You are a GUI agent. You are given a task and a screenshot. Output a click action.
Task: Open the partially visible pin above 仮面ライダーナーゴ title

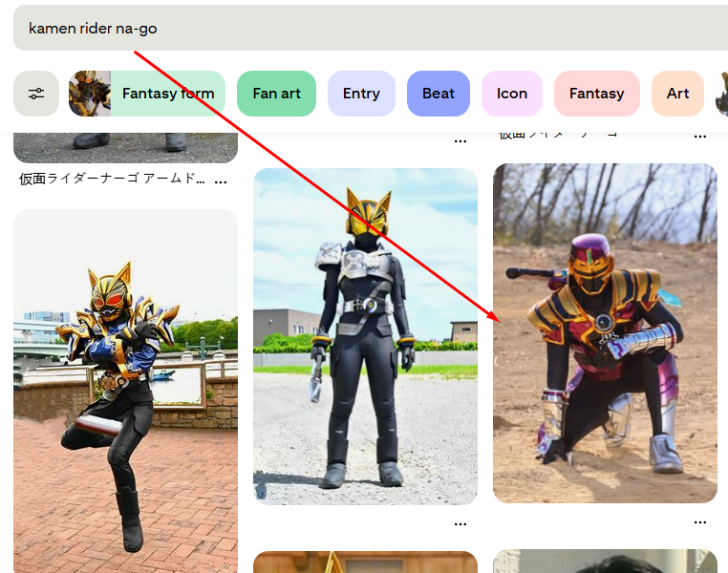click(125, 148)
